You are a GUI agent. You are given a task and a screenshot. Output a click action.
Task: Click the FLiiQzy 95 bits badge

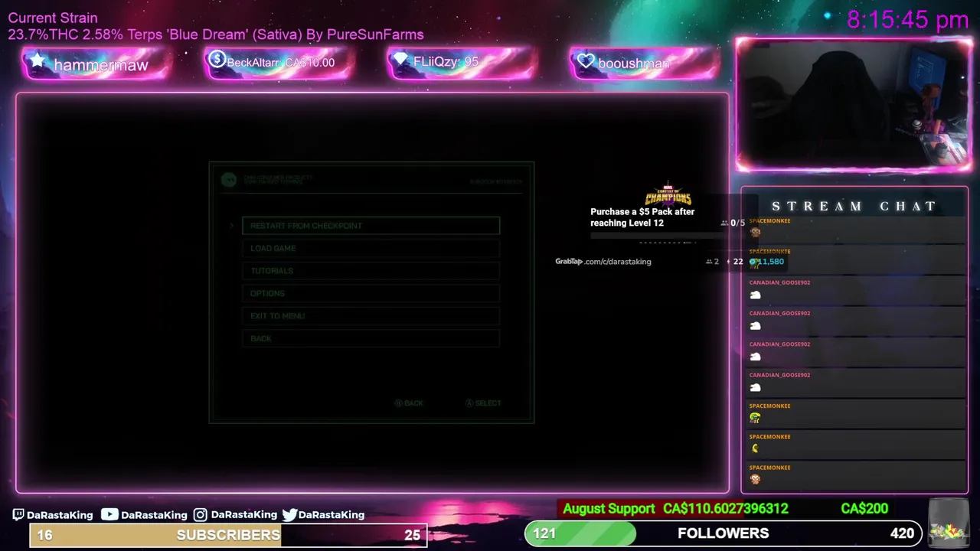(x=462, y=62)
